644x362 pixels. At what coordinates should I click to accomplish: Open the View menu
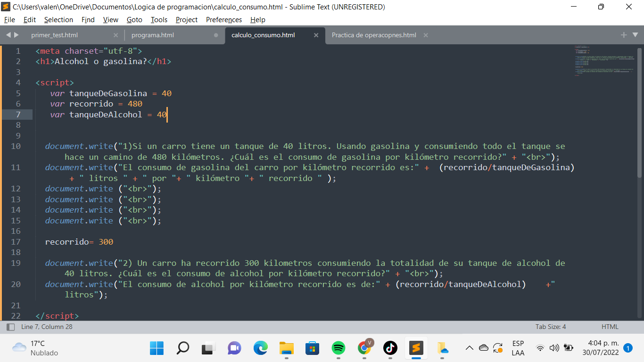[111, 20]
